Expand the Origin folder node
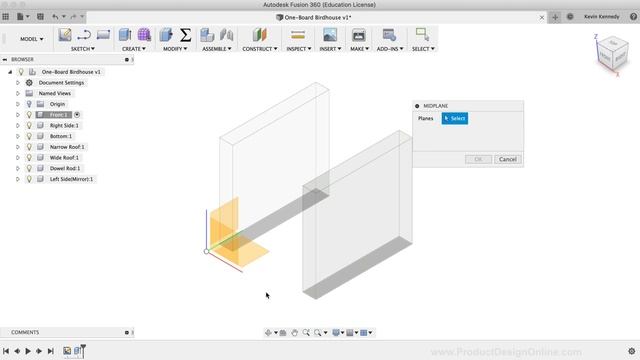This screenshot has width=640, height=360. click(18, 104)
